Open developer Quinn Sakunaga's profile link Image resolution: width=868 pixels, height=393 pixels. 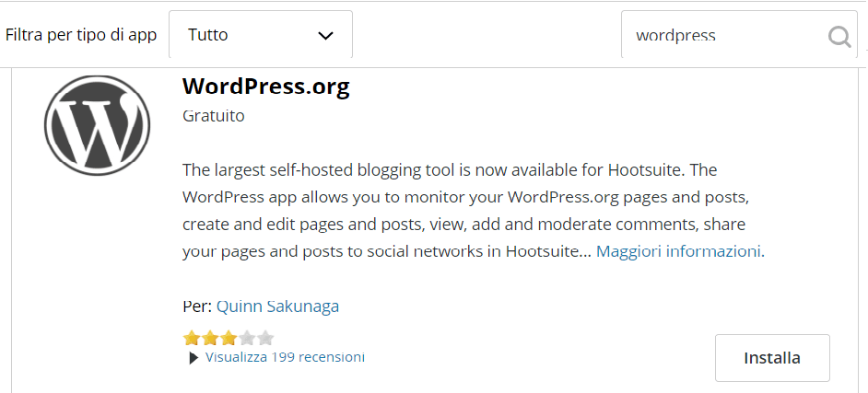click(278, 306)
